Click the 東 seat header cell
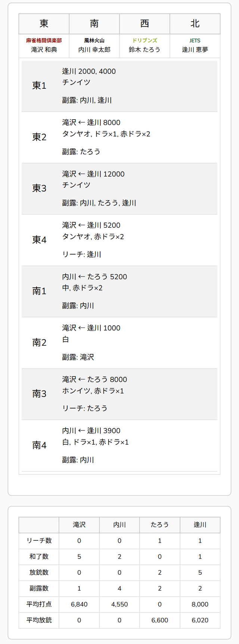Viewport: 239px width, 644px height. (44, 24)
